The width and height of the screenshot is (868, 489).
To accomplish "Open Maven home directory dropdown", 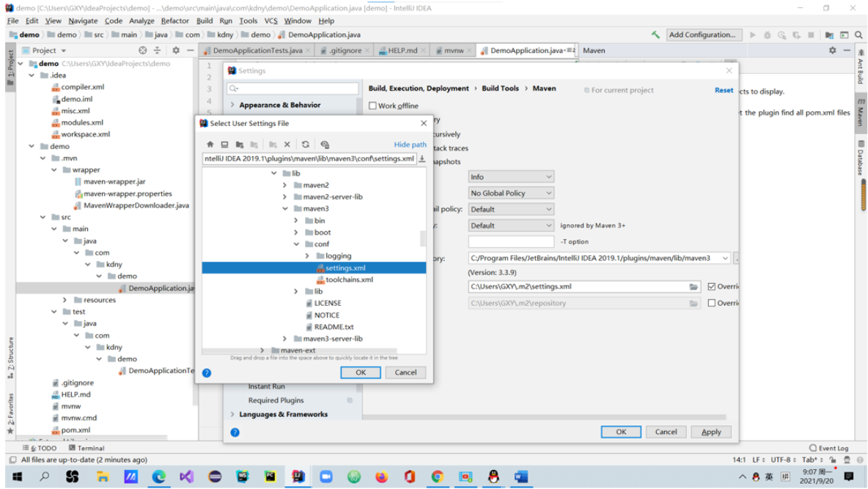I will tap(724, 258).
